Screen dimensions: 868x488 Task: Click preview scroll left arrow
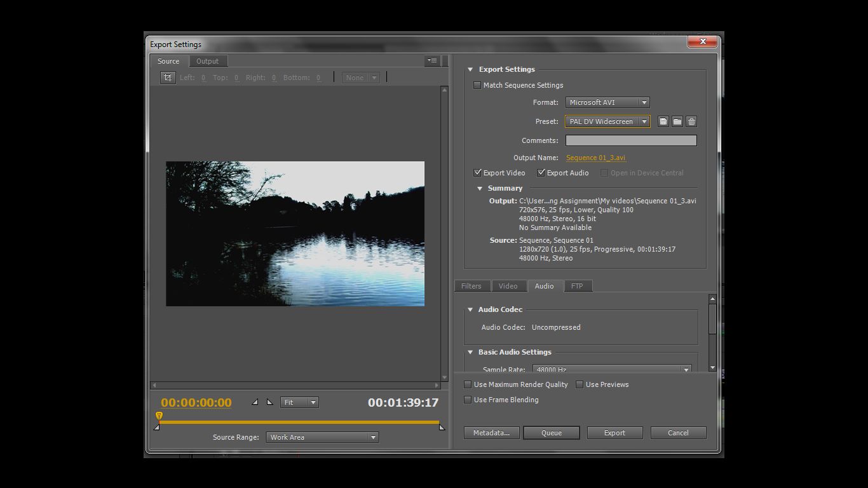[x=154, y=385]
